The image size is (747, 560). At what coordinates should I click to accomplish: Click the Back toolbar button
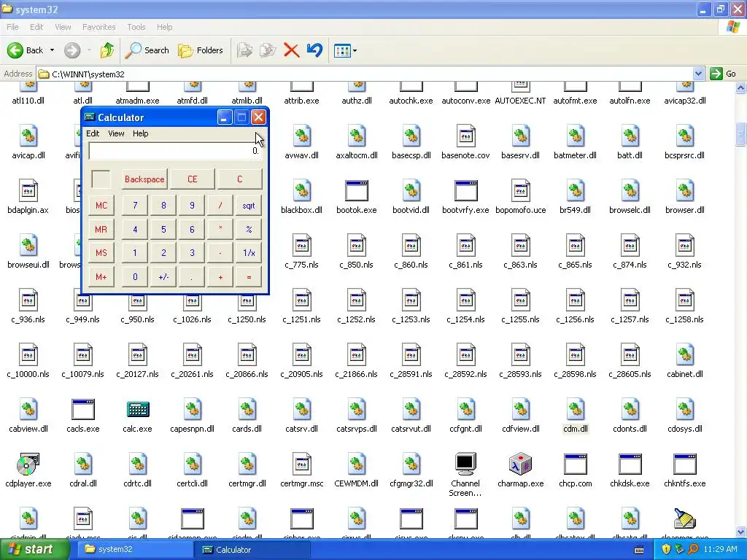coord(26,50)
